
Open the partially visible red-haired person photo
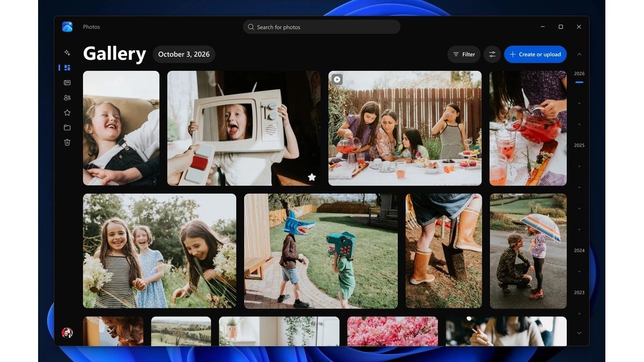pyautogui.click(x=113, y=331)
